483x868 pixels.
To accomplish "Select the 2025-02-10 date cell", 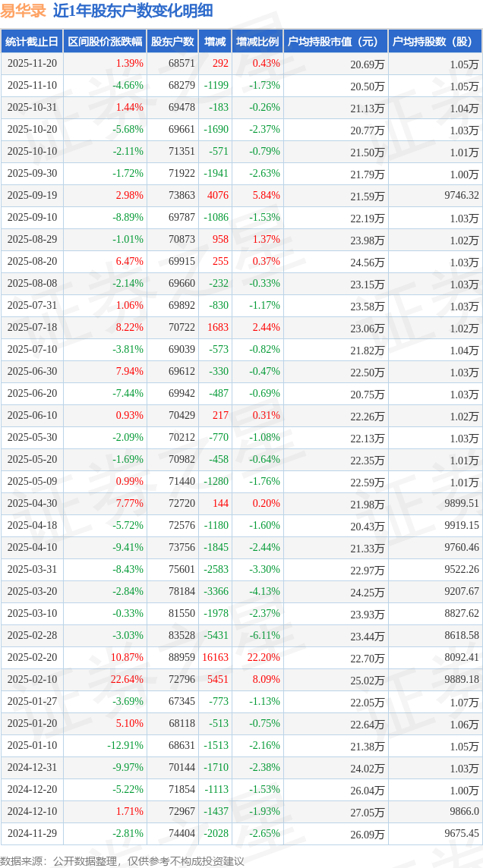I will (32, 680).
